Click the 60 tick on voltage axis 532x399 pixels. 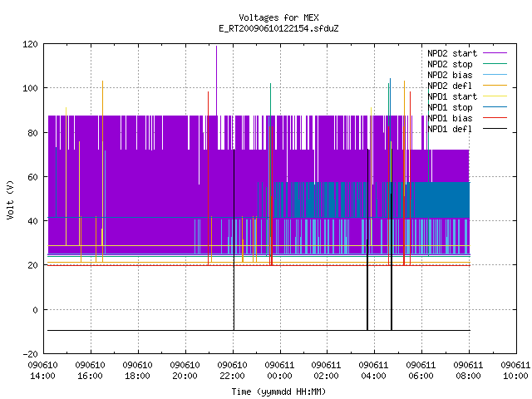[32, 177]
